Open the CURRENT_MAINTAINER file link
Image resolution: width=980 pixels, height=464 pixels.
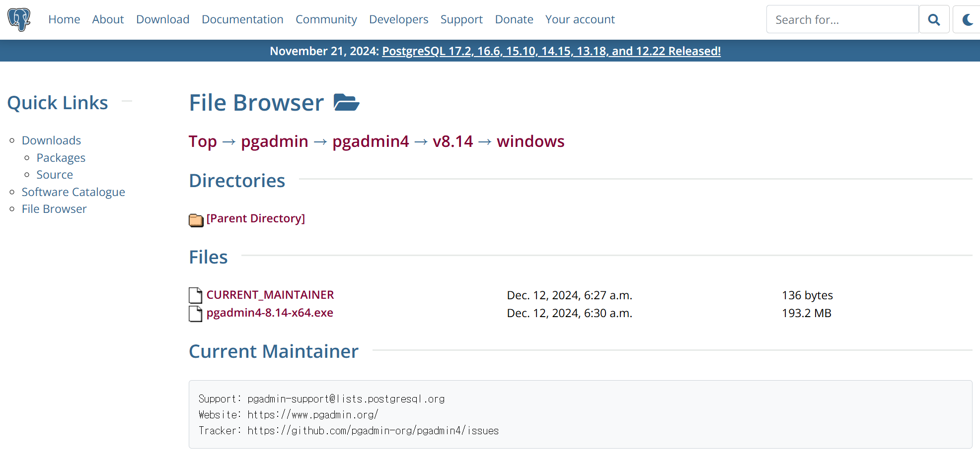click(x=270, y=295)
